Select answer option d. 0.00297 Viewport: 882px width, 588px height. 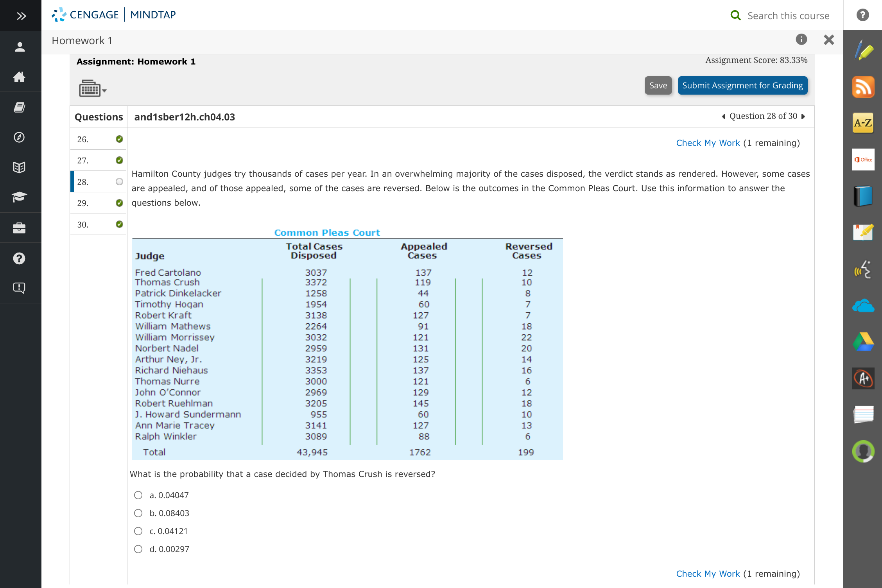138,549
